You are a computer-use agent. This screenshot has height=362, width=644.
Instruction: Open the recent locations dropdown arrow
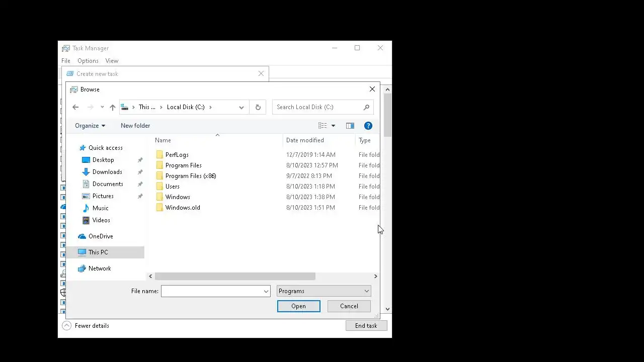[x=102, y=107]
